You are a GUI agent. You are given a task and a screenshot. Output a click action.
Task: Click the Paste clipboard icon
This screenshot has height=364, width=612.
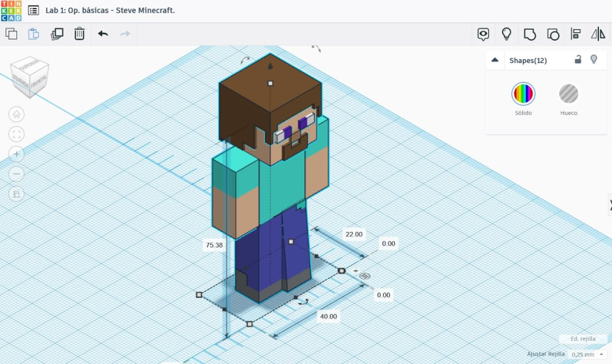pos(33,34)
